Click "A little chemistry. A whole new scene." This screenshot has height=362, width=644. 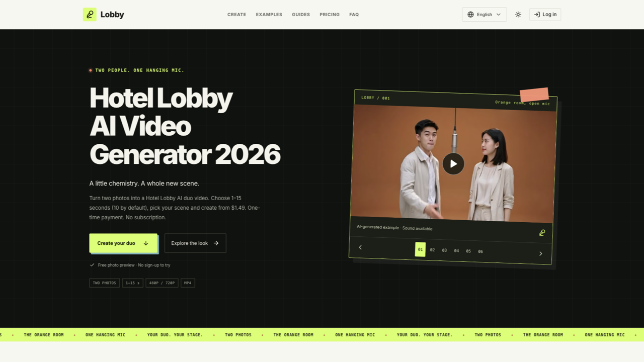pyautogui.click(x=144, y=184)
